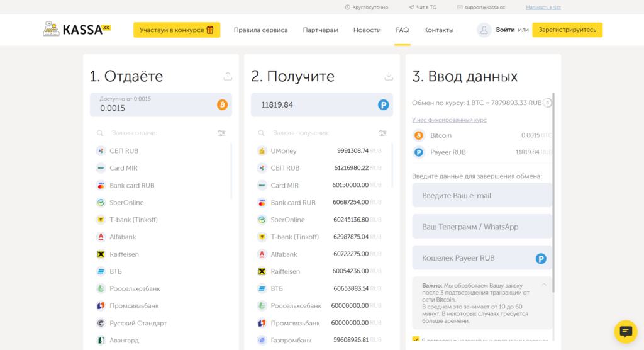Collapse the Важно notice with the chevron

click(544, 285)
